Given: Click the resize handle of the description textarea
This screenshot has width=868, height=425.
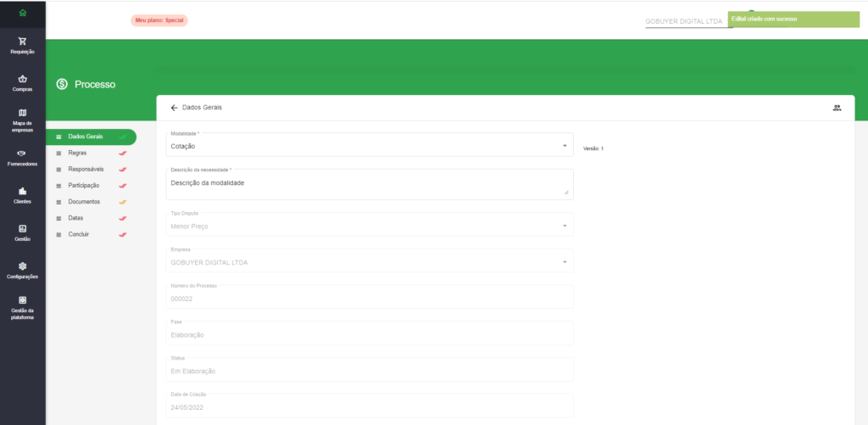Looking at the screenshot, I should (565, 193).
